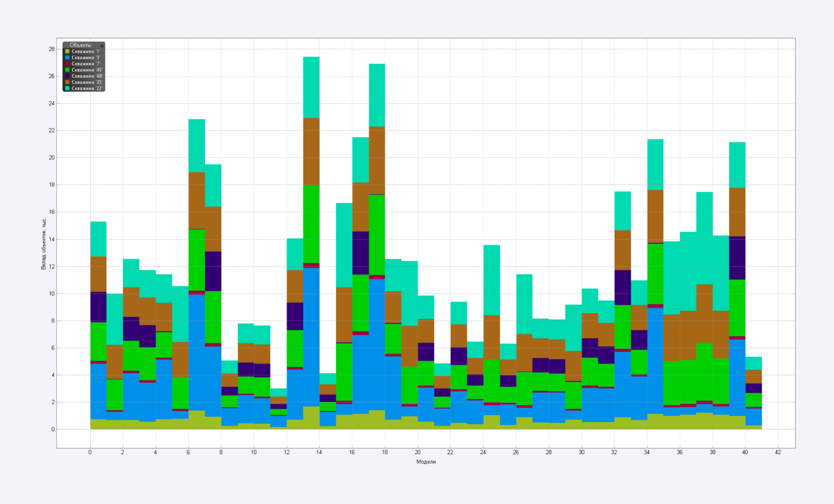Image resolution: width=834 pixels, height=504 pixels.
Task: Click the large blue segment of the model 13 bar
Action: (311, 337)
